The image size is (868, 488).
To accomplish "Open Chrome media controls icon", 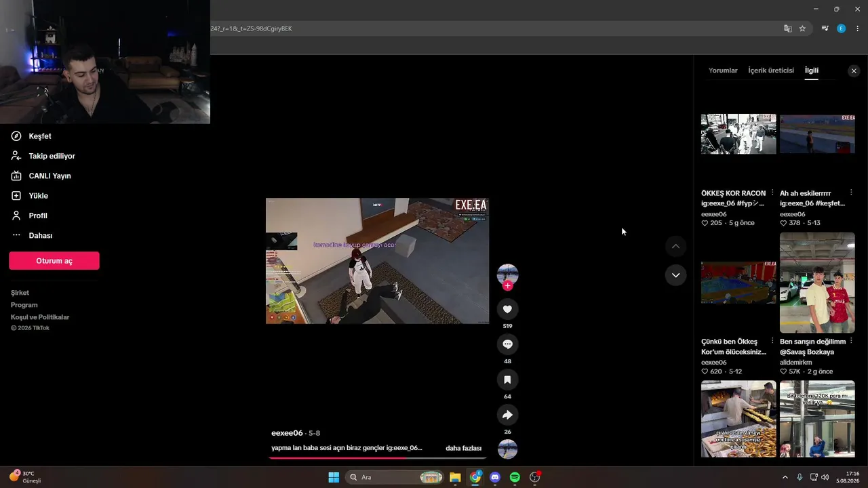I will [x=825, y=28].
